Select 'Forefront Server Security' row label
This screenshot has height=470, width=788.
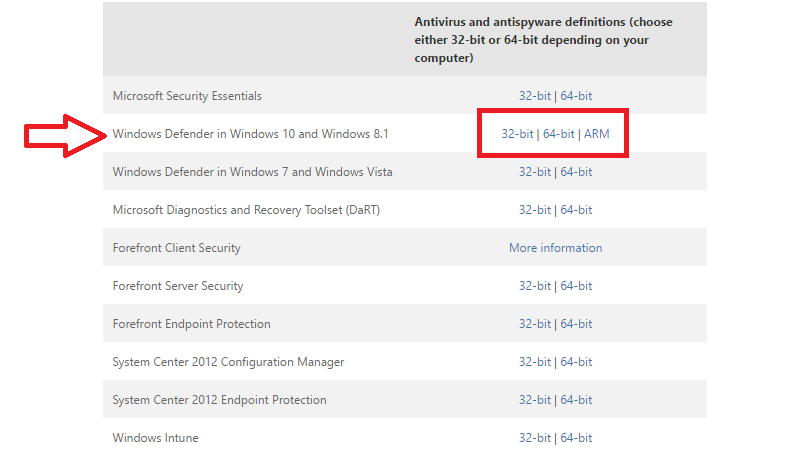point(178,286)
